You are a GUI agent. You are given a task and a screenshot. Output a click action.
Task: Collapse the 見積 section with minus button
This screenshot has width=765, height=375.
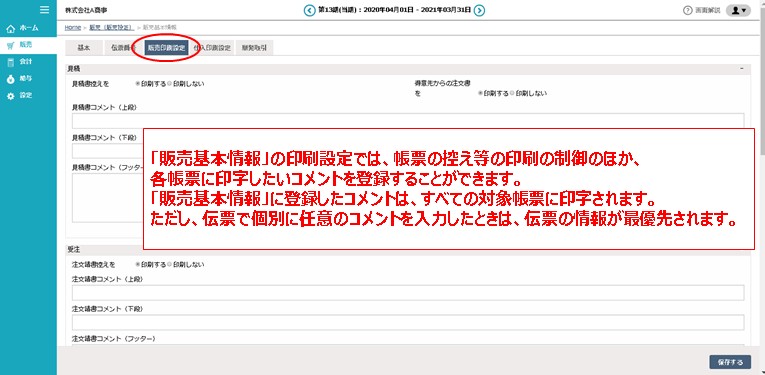[x=742, y=69]
